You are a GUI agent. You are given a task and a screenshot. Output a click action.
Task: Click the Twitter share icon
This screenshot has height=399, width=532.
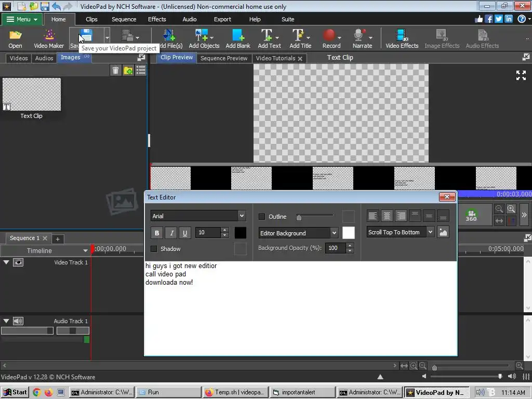pos(498,19)
